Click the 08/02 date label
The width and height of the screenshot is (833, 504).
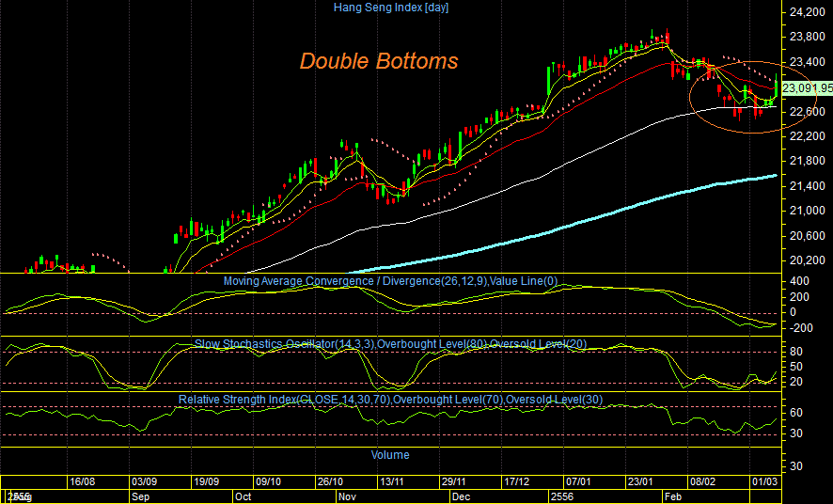(702, 481)
